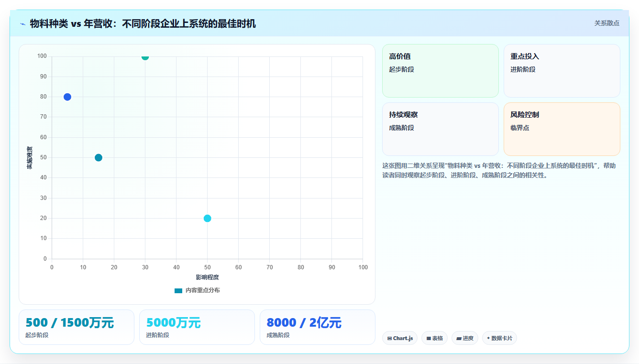The width and height of the screenshot is (639, 364).
Task: Click the 关系散点 label in header
Action: point(606,23)
